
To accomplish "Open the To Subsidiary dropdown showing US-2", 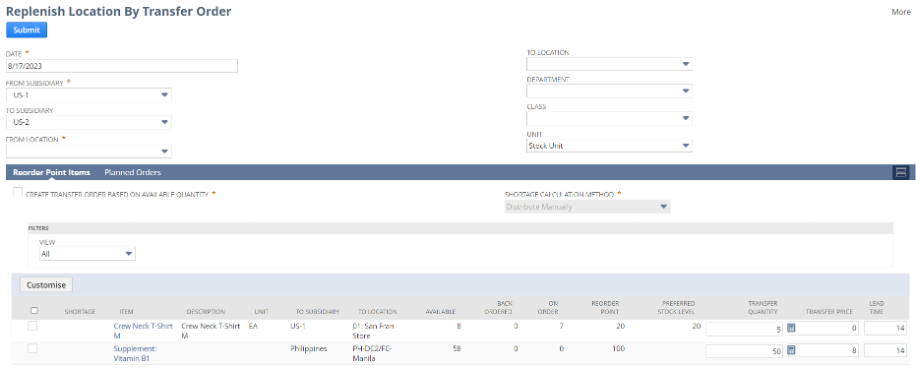I will [89, 122].
